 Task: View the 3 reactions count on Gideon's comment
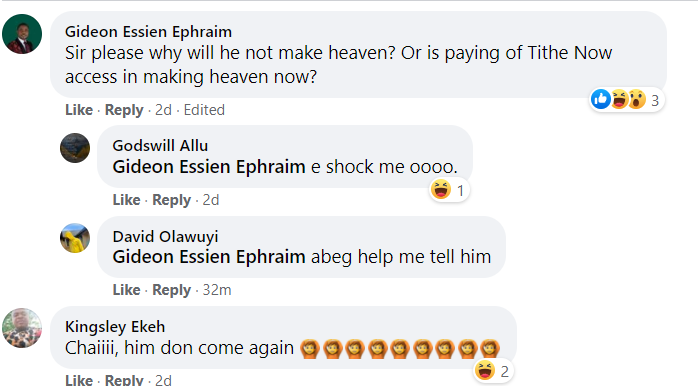pos(655,101)
